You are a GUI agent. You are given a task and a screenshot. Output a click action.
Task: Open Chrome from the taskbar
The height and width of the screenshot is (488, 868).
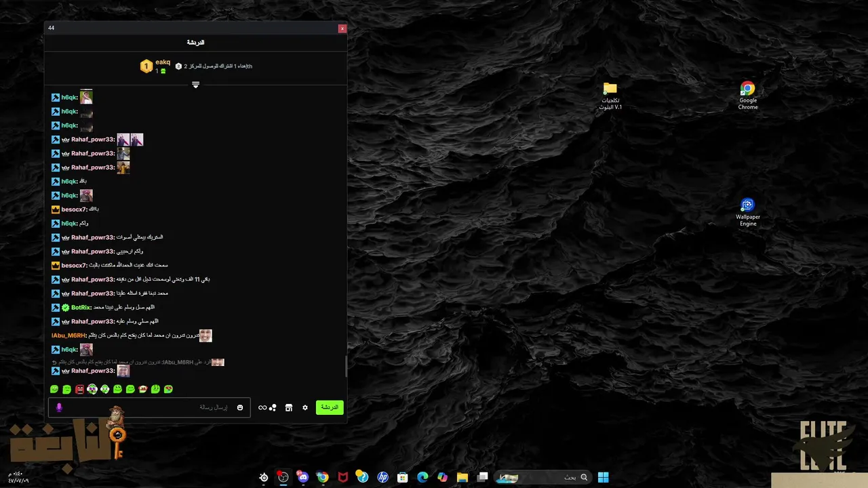pyautogui.click(x=323, y=477)
